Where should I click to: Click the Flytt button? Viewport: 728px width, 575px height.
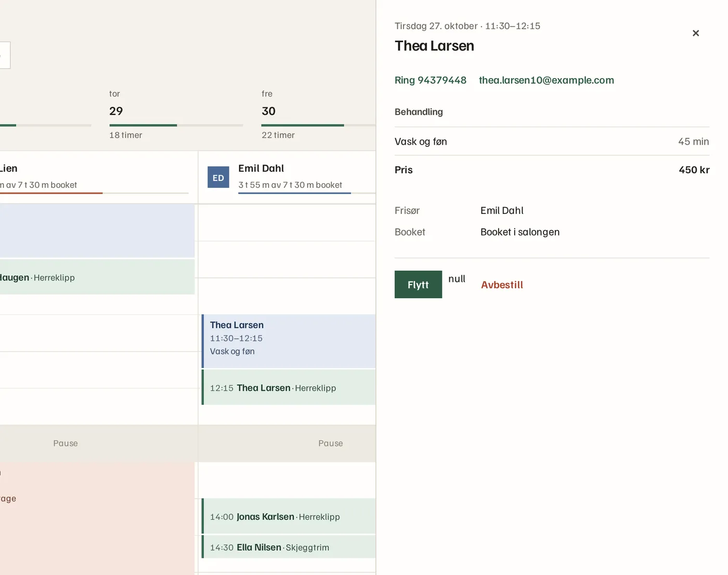[x=418, y=285]
